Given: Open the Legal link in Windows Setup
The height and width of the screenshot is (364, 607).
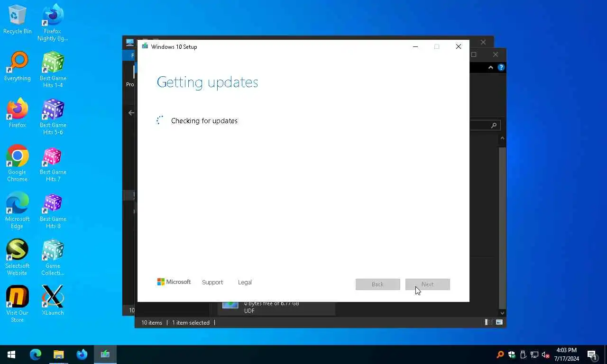Looking at the screenshot, I should (x=245, y=282).
